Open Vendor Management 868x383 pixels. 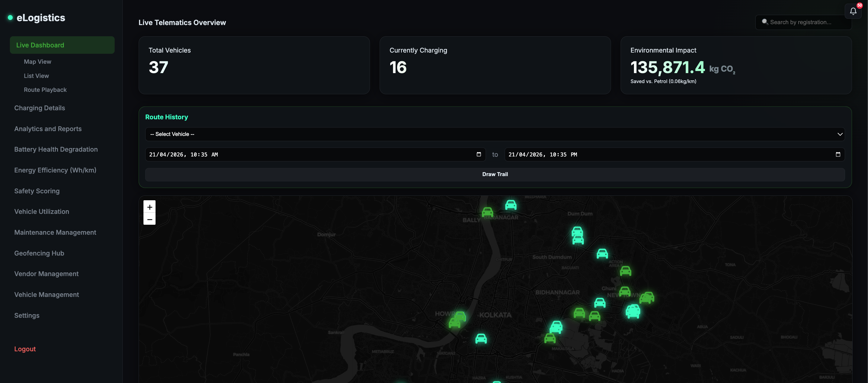[46, 274]
